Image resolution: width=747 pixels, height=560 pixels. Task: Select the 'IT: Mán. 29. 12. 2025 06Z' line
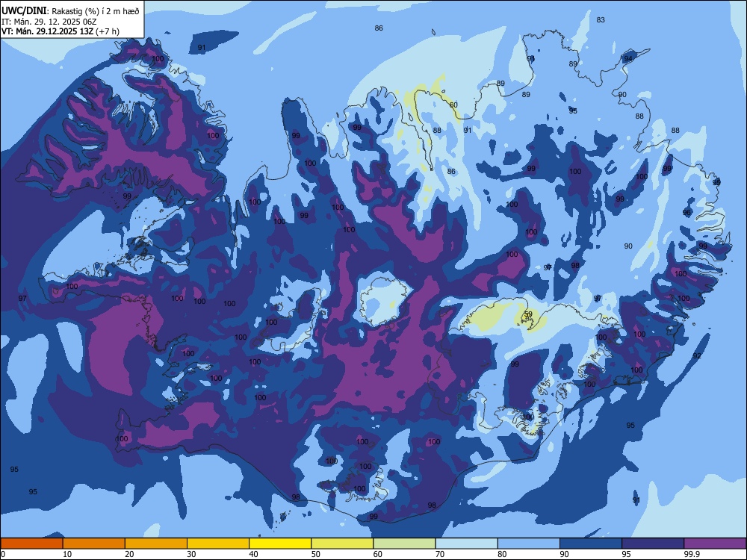49,22
